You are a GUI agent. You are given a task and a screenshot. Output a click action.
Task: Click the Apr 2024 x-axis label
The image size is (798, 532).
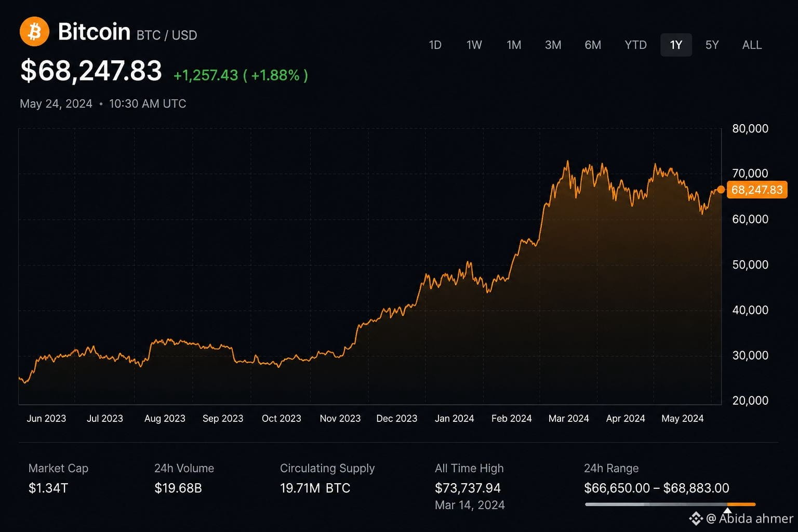(626, 419)
